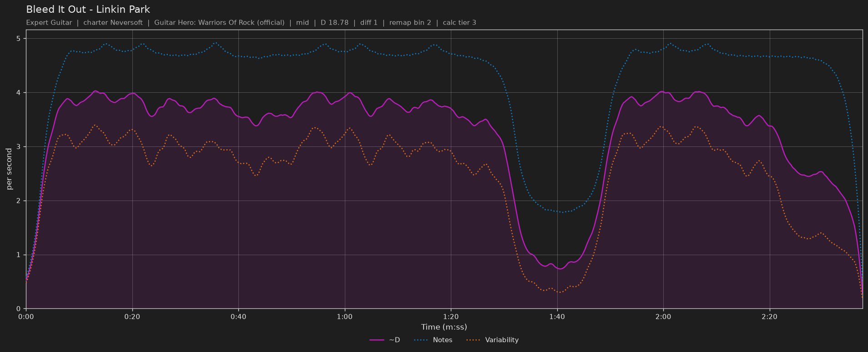Click the y-axis tick label 4
This screenshot has width=868, height=352.
(x=19, y=93)
